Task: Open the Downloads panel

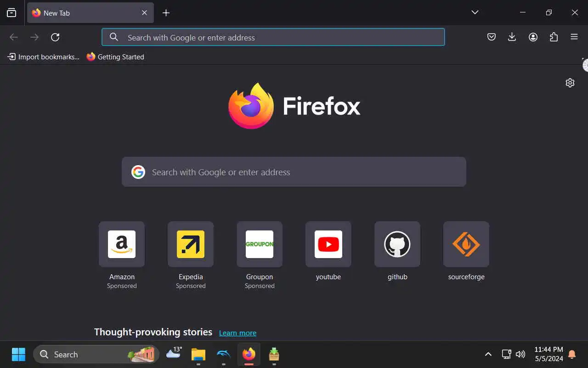Action: point(512,37)
